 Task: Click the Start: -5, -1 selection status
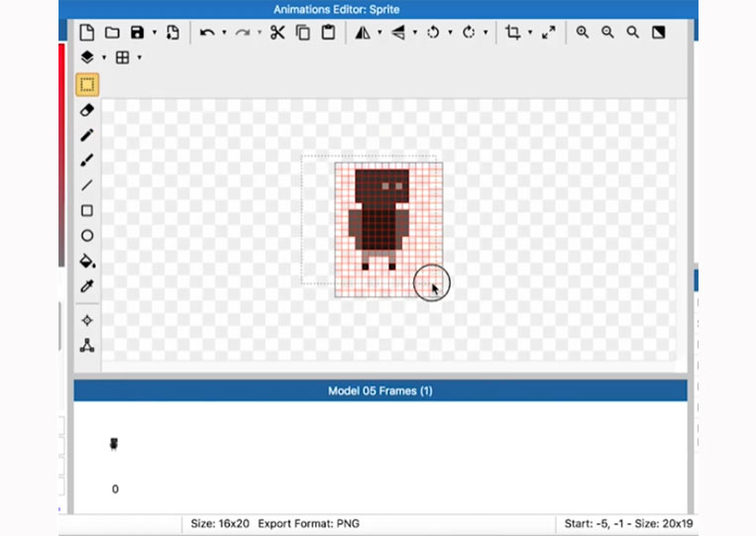coord(629,523)
